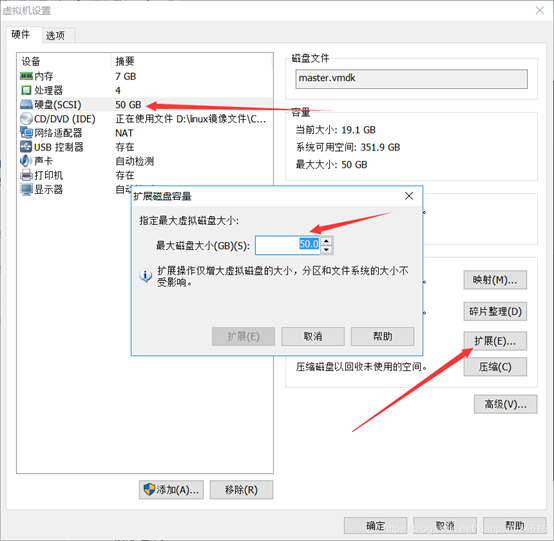Click the 正在使用文件 CD/DVD summary
Screen dimensions: 554x541
(x=191, y=119)
